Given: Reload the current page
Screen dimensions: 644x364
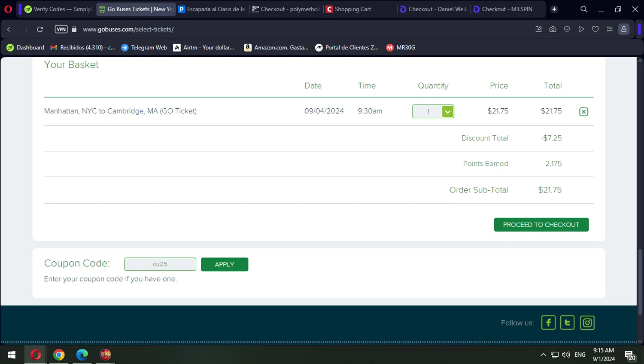Looking at the screenshot, I should pyautogui.click(x=40, y=29).
